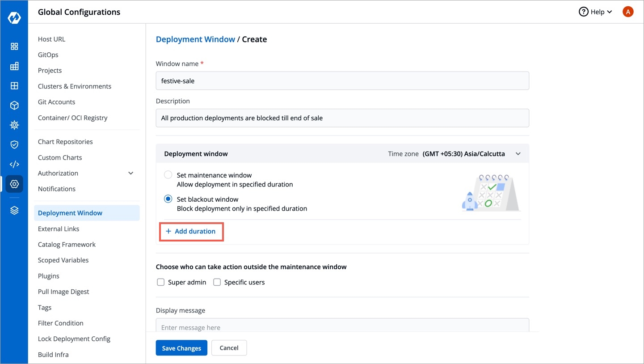The height and width of the screenshot is (364, 644).
Task: Go to Scoped Variables settings
Action: tap(63, 260)
